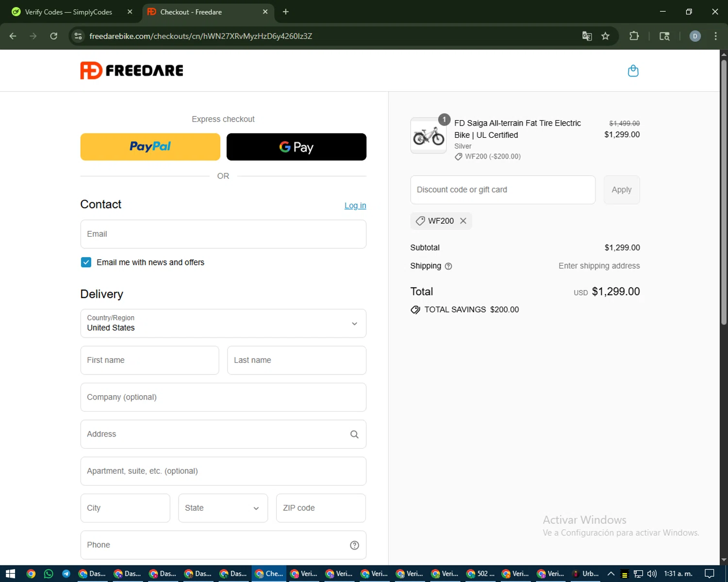Open the Chrome profile avatar

tap(695, 36)
